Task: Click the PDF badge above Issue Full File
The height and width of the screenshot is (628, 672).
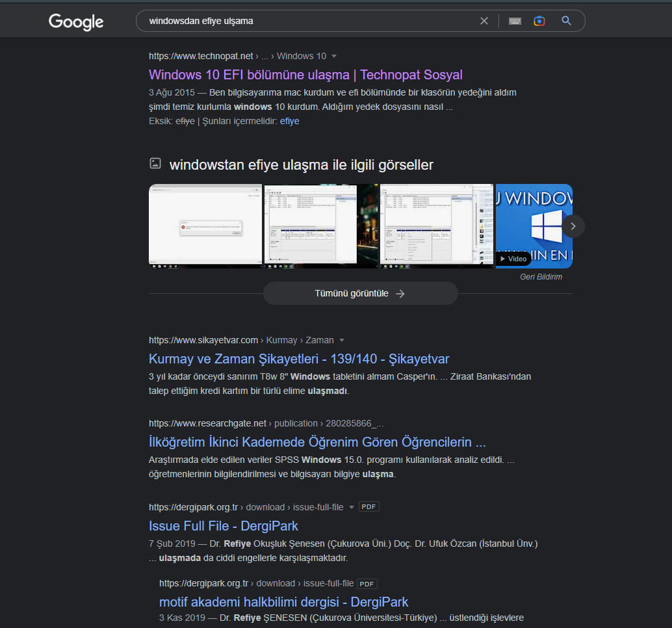Action: 368,507
